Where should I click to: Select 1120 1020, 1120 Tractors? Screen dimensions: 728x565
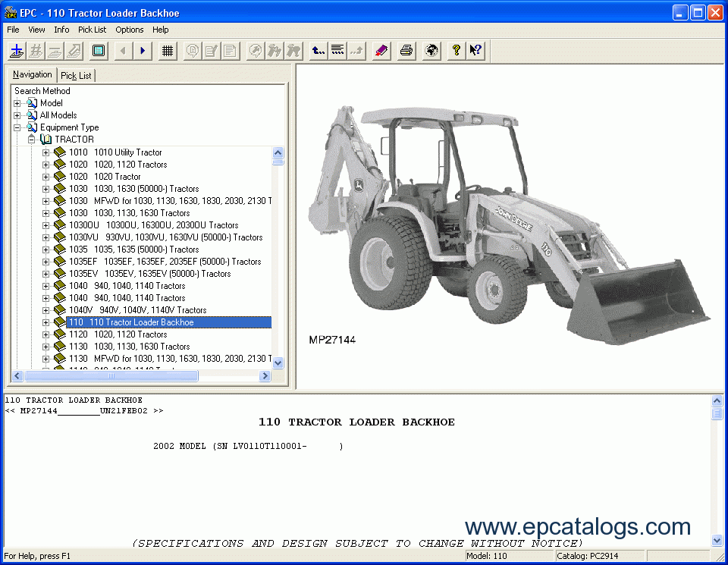(118, 334)
